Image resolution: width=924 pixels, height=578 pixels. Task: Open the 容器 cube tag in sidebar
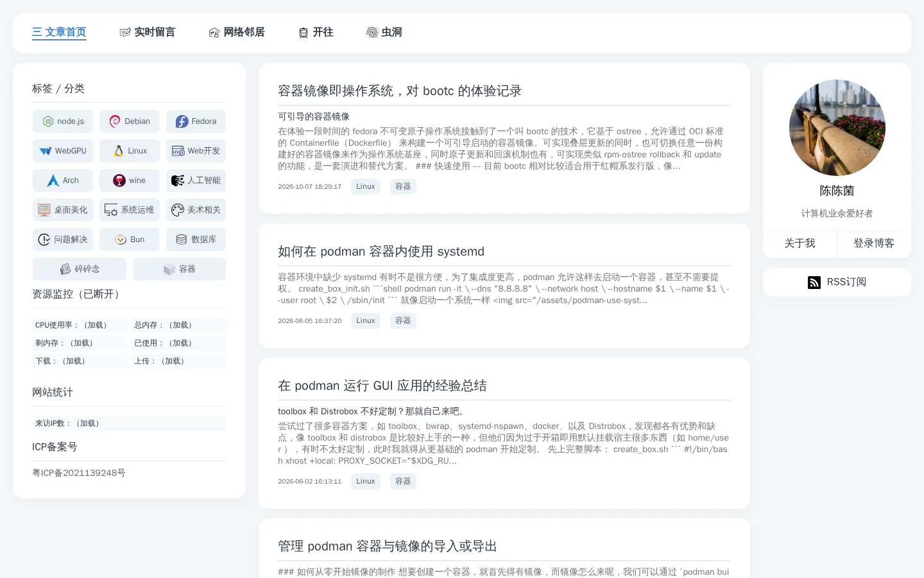[x=179, y=269]
